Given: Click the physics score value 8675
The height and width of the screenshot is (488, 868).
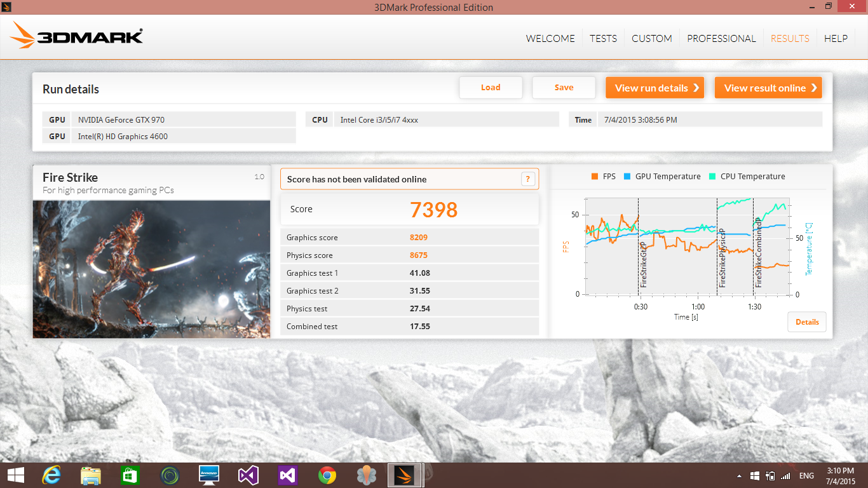Looking at the screenshot, I should [x=419, y=255].
